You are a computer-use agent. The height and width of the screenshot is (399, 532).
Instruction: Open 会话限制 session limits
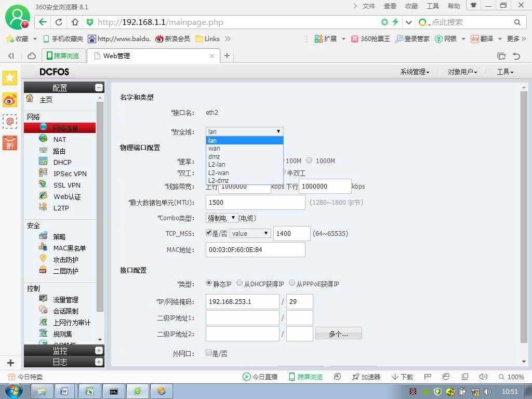65,311
